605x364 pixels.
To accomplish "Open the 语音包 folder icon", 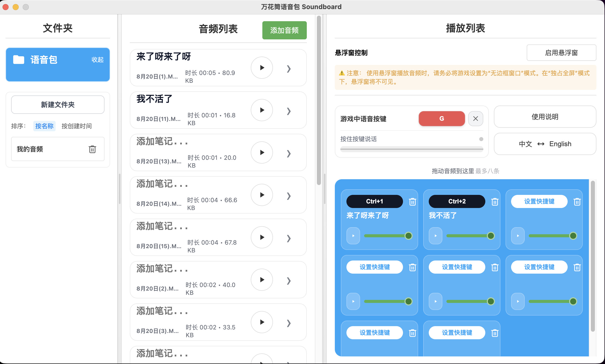I will [x=19, y=60].
